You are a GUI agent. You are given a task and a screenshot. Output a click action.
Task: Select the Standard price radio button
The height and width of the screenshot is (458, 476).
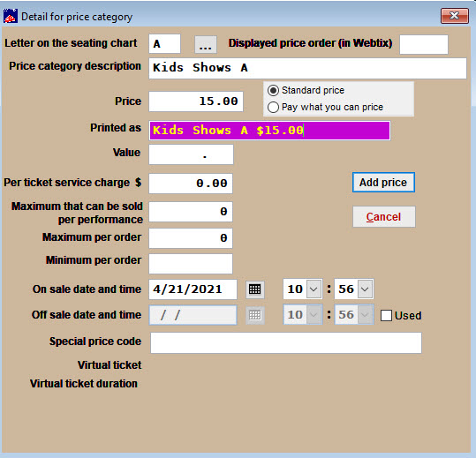[273, 90]
